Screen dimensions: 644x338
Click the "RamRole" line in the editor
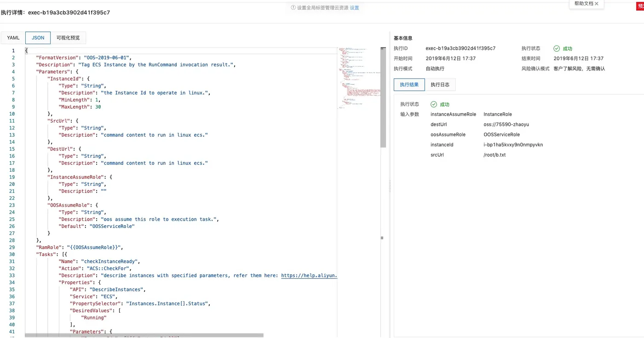pos(80,247)
